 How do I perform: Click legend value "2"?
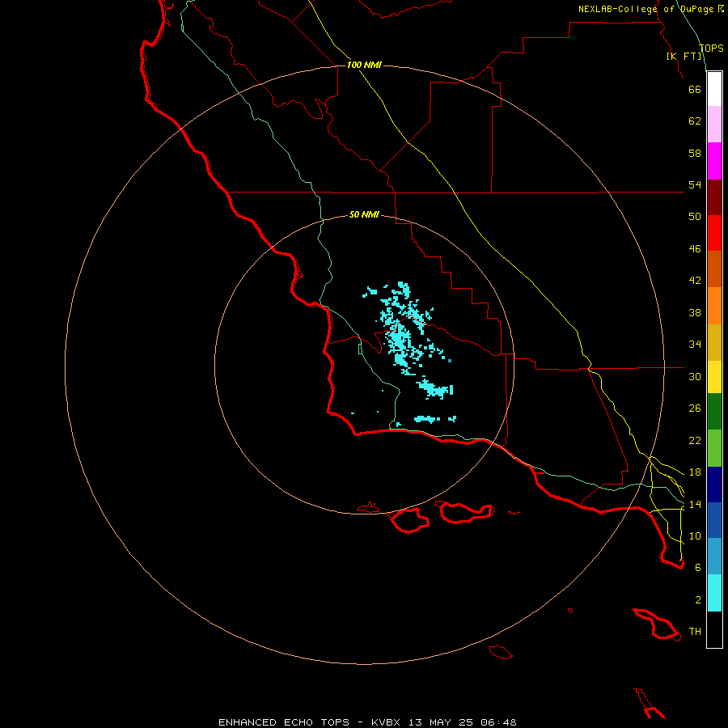click(698, 600)
